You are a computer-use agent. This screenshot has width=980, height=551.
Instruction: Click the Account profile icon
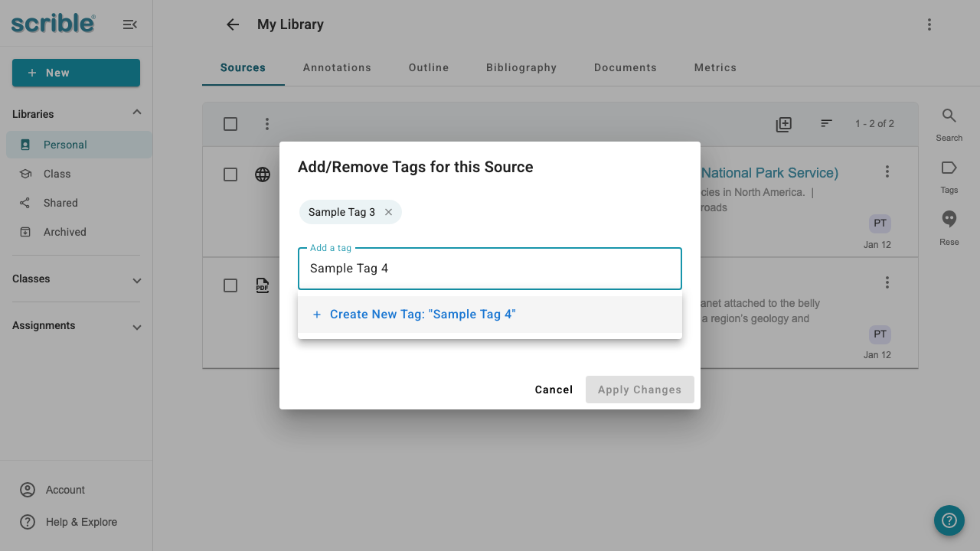coord(28,490)
